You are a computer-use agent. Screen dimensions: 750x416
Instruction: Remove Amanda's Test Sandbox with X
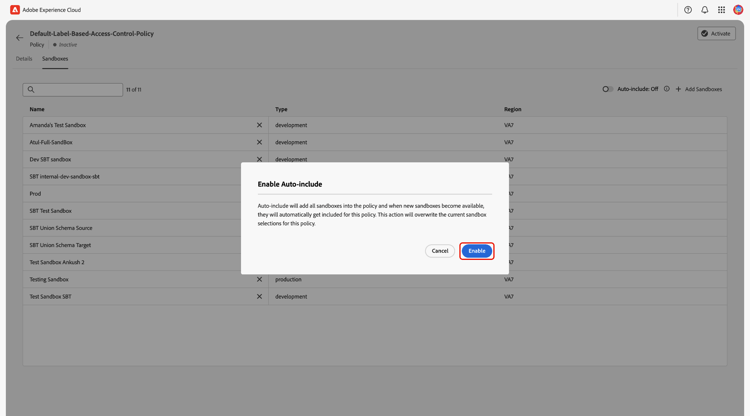(259, 125)
